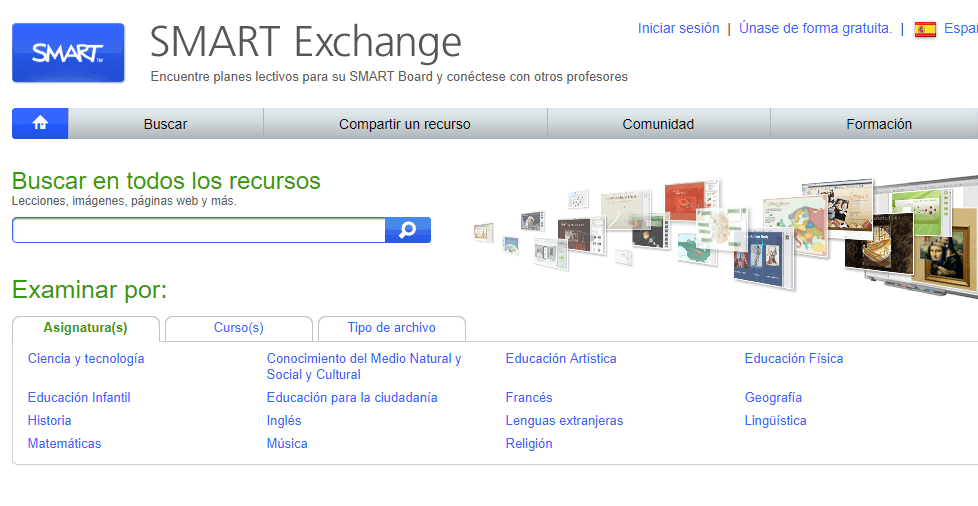Browse Geografía subject
This screenshot has height=506, width=978.
click(773, 397)
